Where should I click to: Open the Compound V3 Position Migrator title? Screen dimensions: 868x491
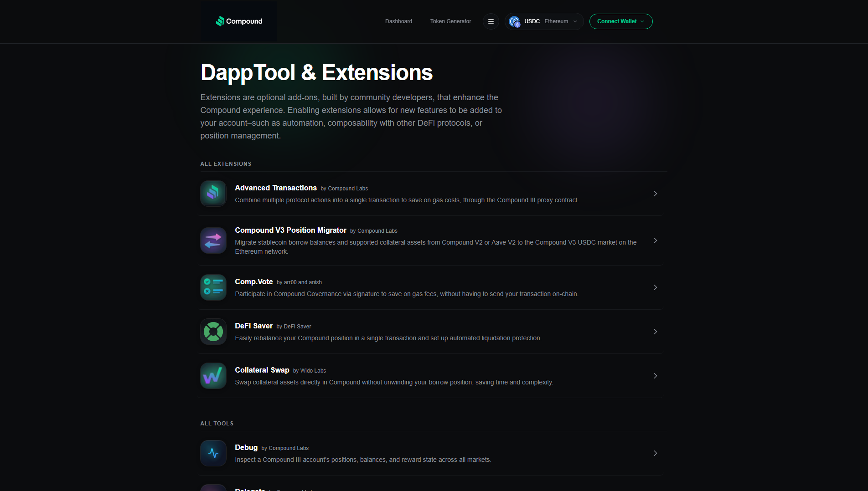tap(290, 230)
